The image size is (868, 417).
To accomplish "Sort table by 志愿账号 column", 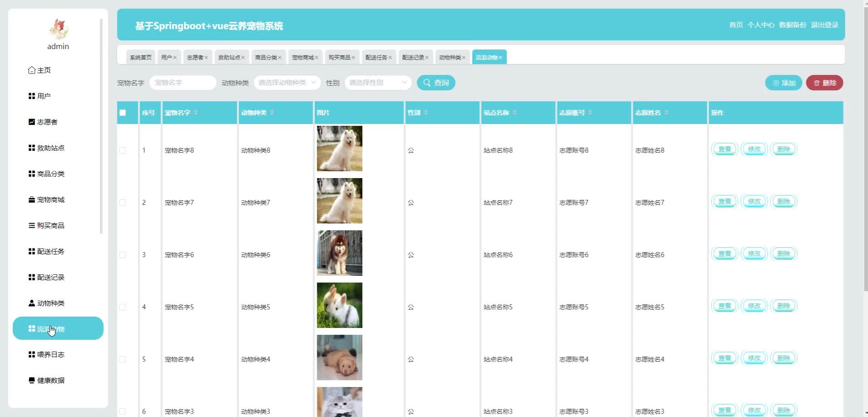I will coord(590,113).
